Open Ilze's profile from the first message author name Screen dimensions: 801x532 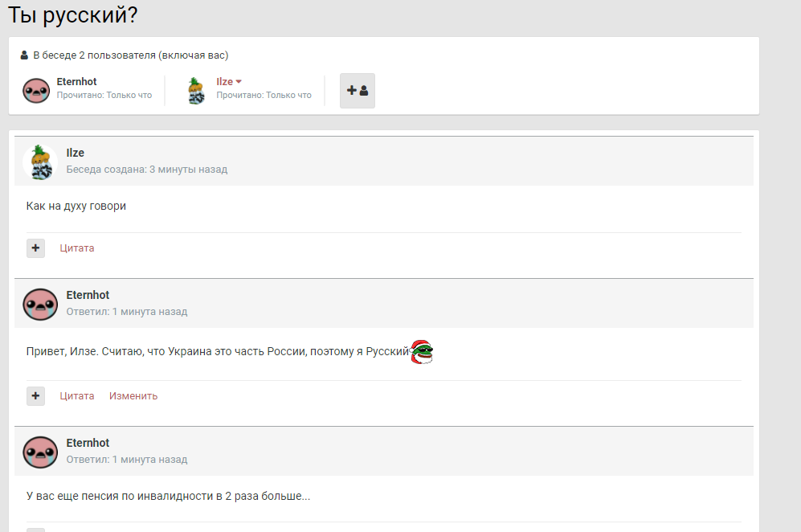click(x=76, y=153)
